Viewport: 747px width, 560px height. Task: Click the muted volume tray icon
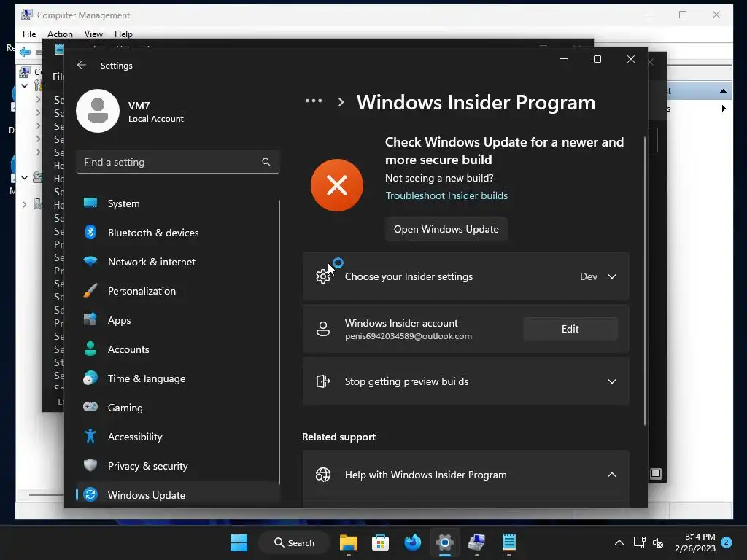(x=658, y=542)
